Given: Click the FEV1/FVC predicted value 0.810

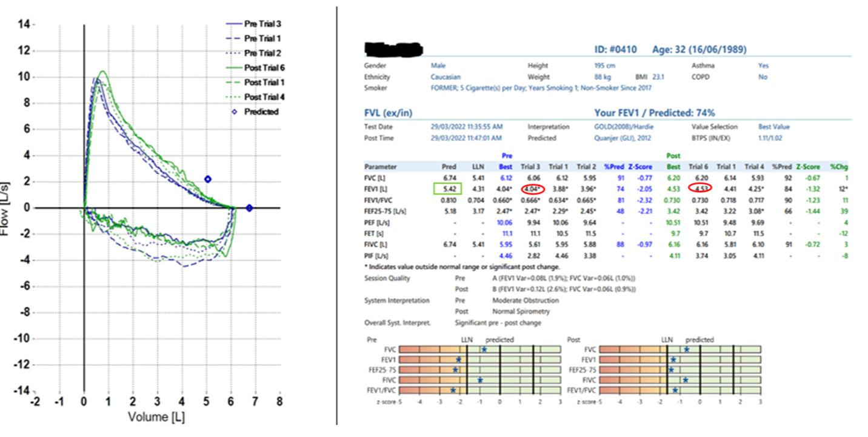Looking at the screenshot, I should (448, 200).
